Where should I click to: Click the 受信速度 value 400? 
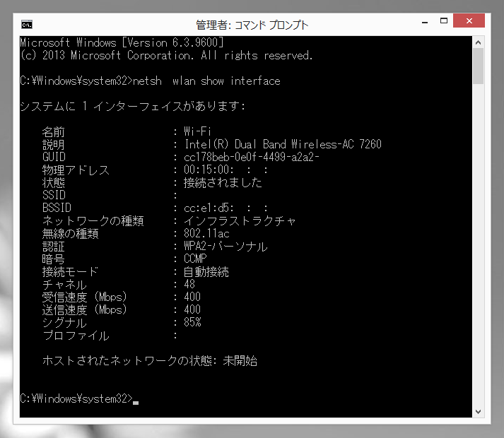pyautogui.click(x=192, y=297)
